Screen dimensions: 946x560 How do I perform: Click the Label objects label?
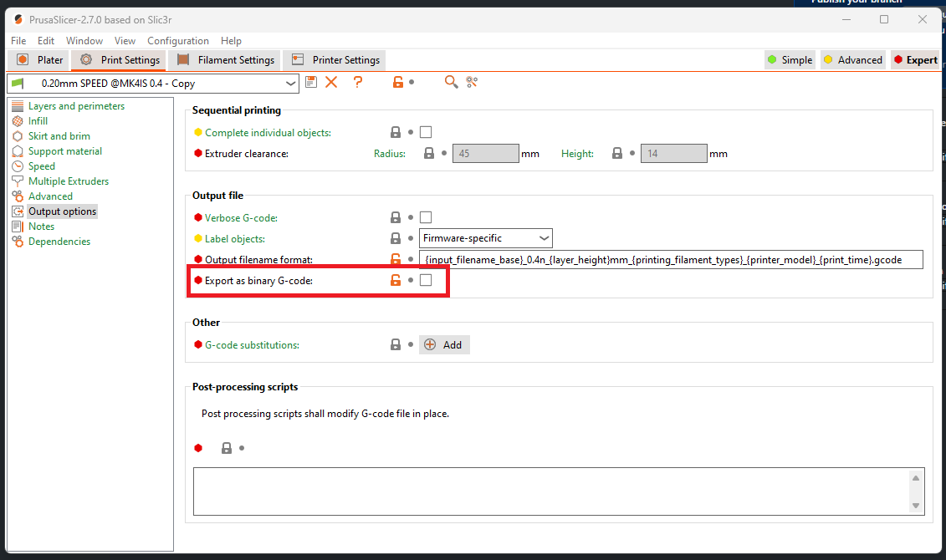click(235, 239)
